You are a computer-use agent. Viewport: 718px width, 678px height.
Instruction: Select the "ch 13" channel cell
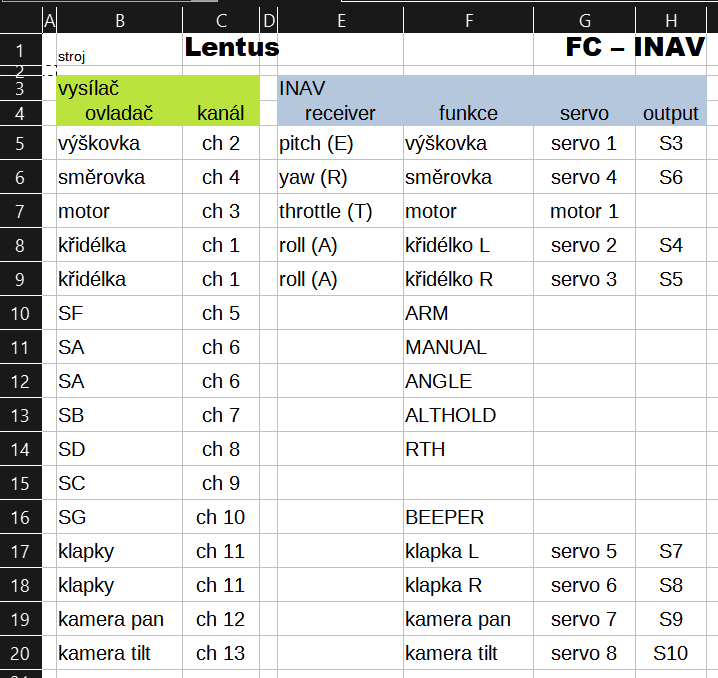[220, 654]
